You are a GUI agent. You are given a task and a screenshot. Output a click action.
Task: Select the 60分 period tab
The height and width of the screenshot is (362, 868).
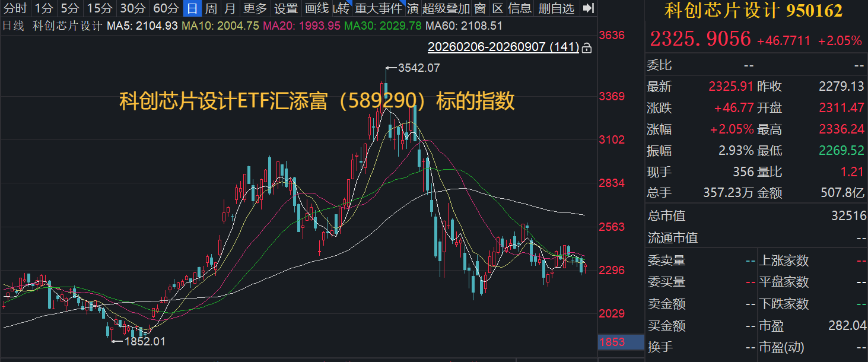[x=166, y=8]
